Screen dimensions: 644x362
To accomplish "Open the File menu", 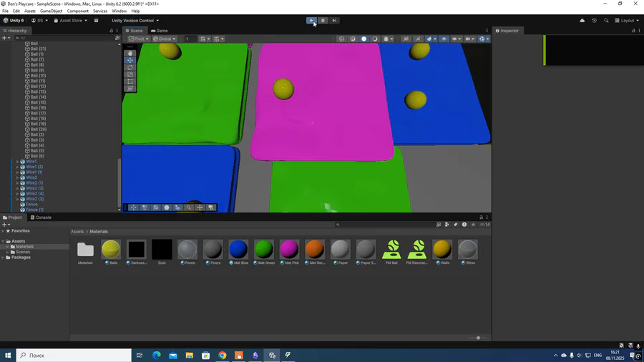I will tap(5, 11).
